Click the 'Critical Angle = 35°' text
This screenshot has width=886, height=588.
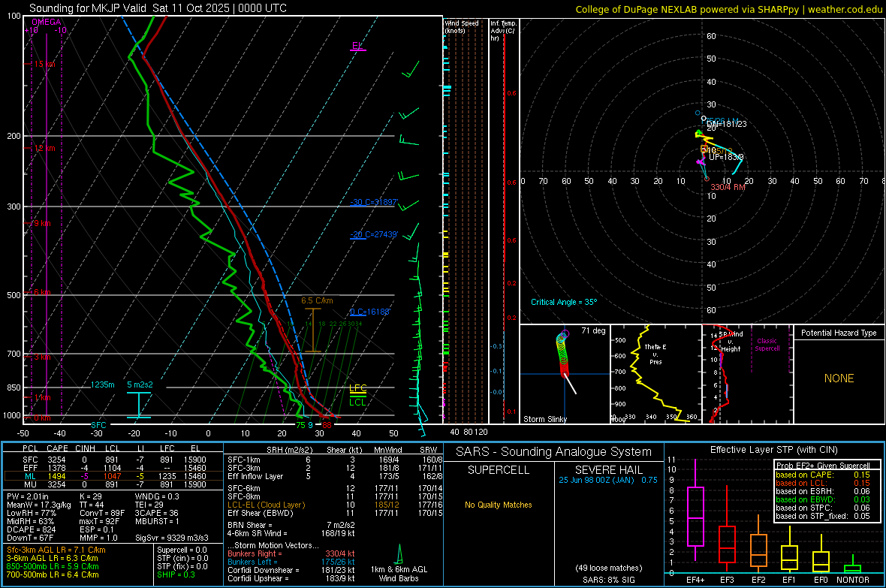point(563,302)
